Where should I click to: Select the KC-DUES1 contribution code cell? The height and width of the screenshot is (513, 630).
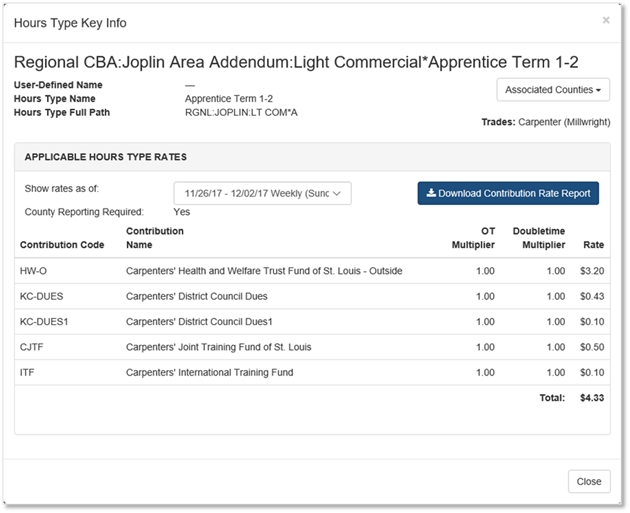tap(44, 322)
